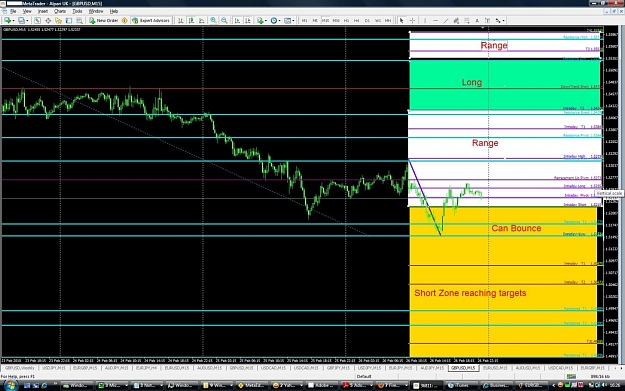Open the View menu
Screen dimensions: 625x391
[x=27, y=11]
